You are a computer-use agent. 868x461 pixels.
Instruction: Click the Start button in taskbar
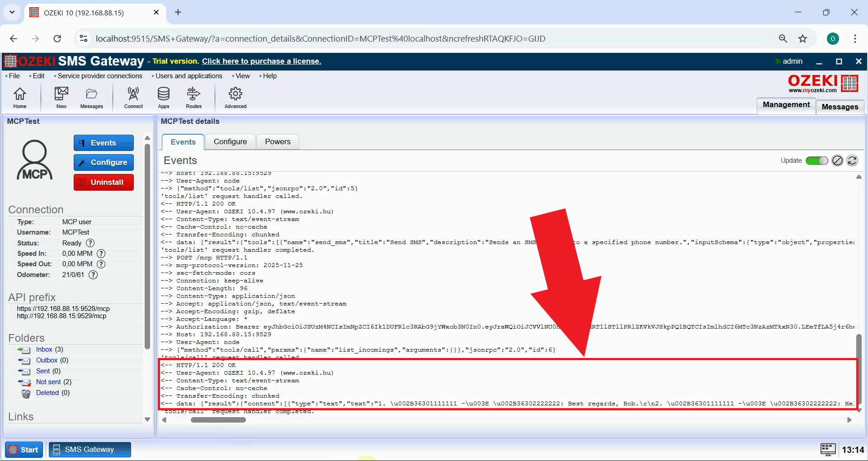[x=24, y=450]
